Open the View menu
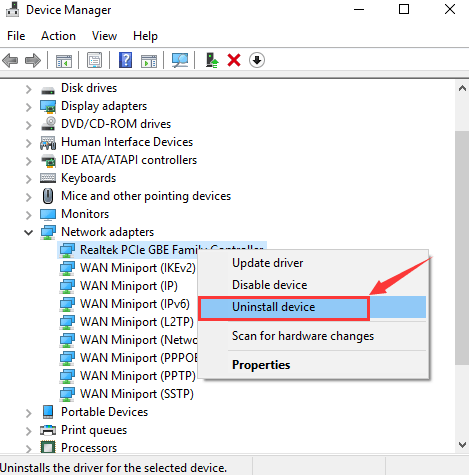The height and width of the screenshot is (475, 469). [x=104, y=36]
